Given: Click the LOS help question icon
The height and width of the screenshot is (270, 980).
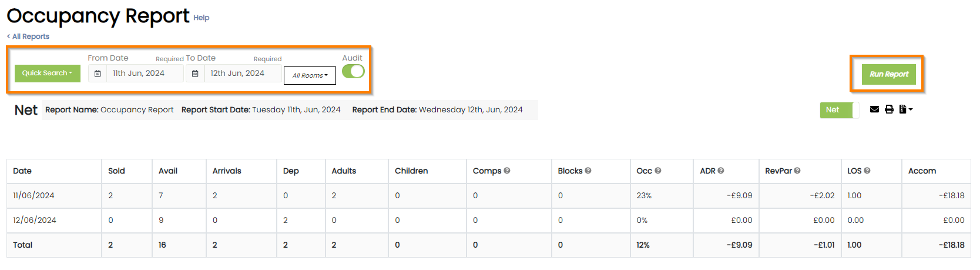Looking at the screenshot, I should point(867,171).
